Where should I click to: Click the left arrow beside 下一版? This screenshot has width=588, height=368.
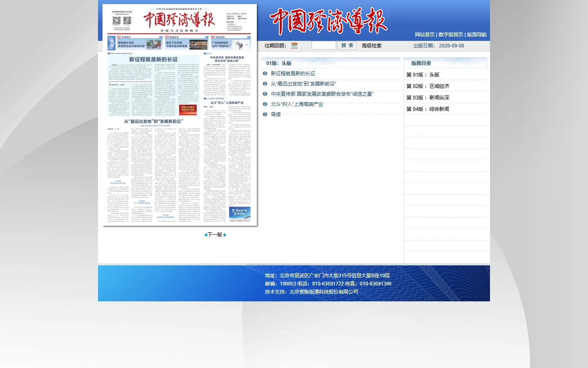tap(206, 235)
